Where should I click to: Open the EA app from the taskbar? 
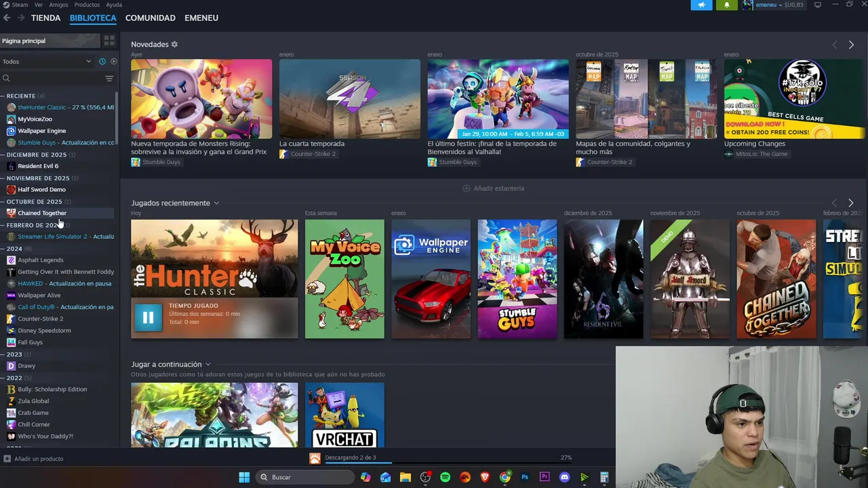pyautogui.click(x=465, y=477)
